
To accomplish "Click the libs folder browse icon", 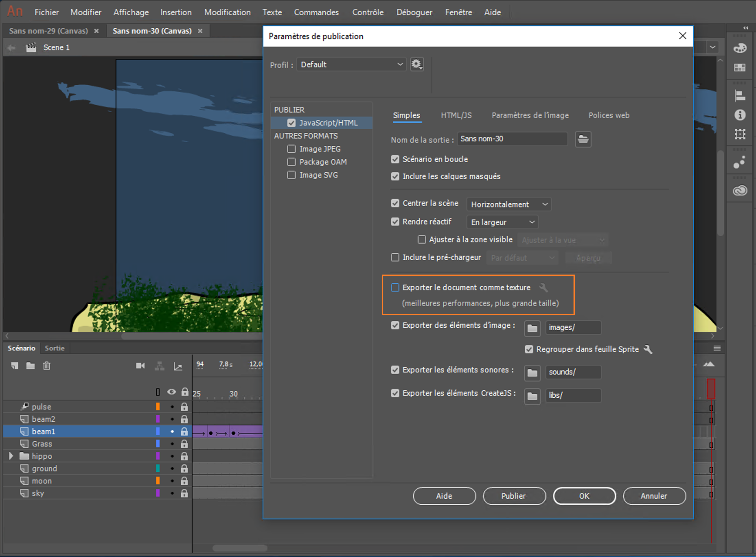I will click(x=532, y=396).
